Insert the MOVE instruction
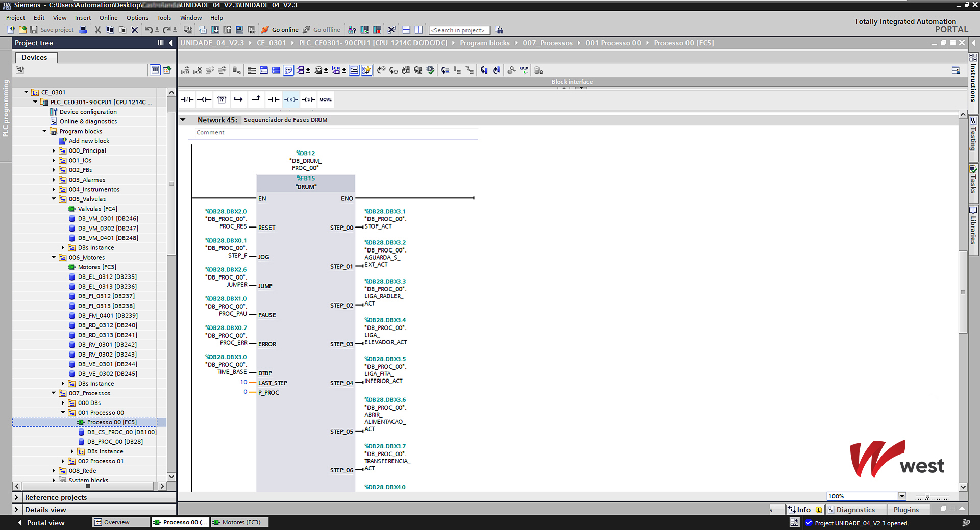 pos(325,99)
